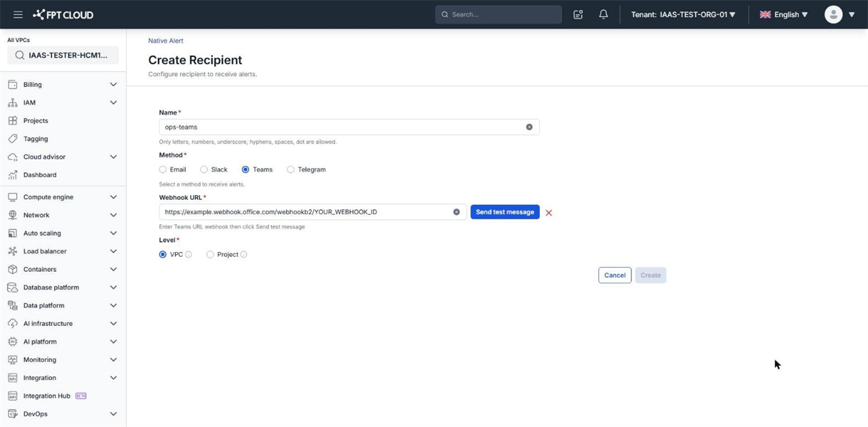Click the Cloud advisor icon

tap(12, 157)
